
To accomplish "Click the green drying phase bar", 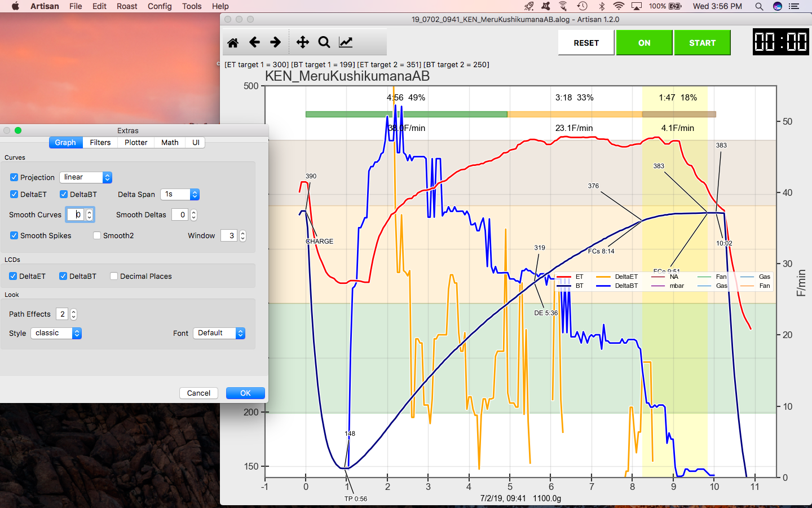I will (x=406, y=114).
